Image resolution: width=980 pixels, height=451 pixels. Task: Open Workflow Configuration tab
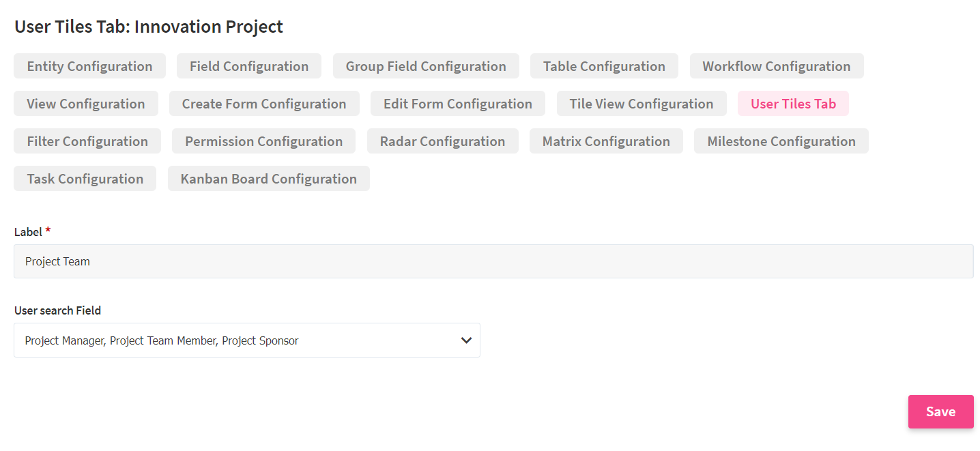coord(777,66)
